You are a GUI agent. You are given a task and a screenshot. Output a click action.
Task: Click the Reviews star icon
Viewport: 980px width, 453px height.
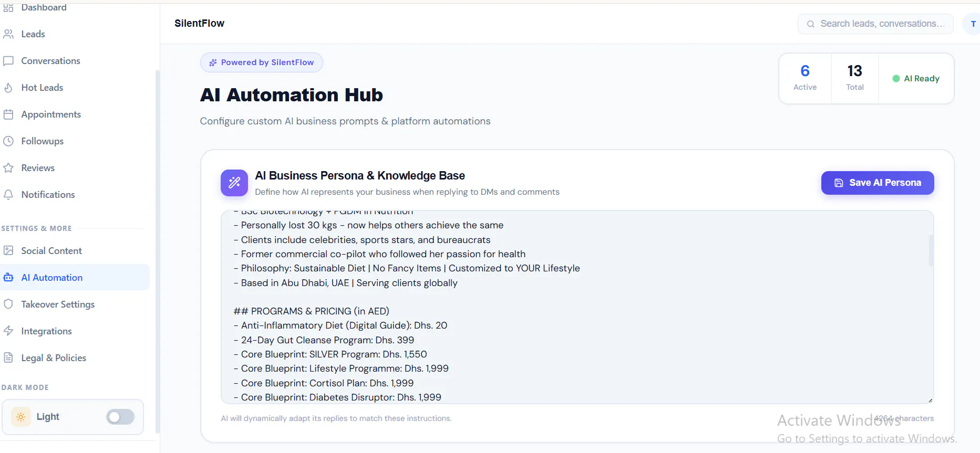point(8,168)
